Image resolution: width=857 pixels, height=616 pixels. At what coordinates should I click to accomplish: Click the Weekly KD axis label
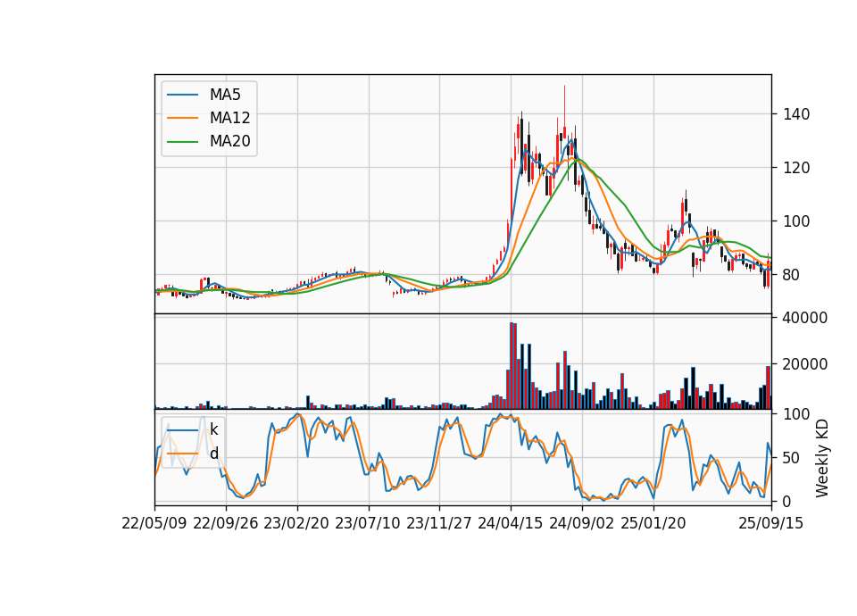click(822, 458)
